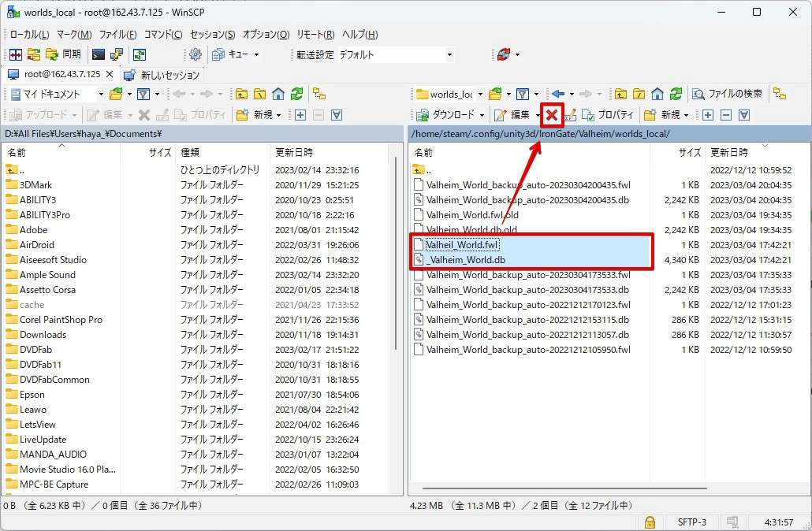Open the 新しいセッション tab
The height and width of the screenshot is (531, 812).
[162, 75]
